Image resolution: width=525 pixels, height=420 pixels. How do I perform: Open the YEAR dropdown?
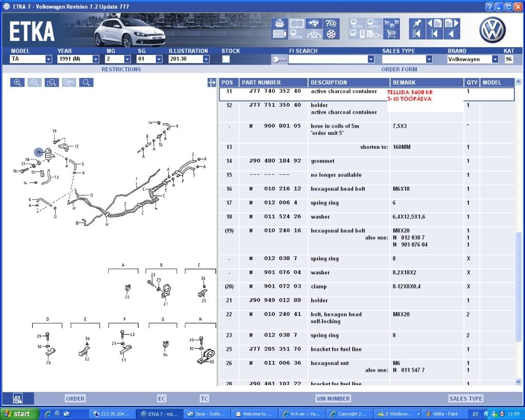click(96, 59)
